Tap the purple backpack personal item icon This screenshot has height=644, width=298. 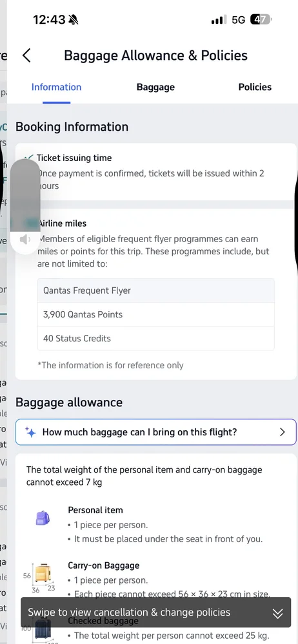click(43, 518)
